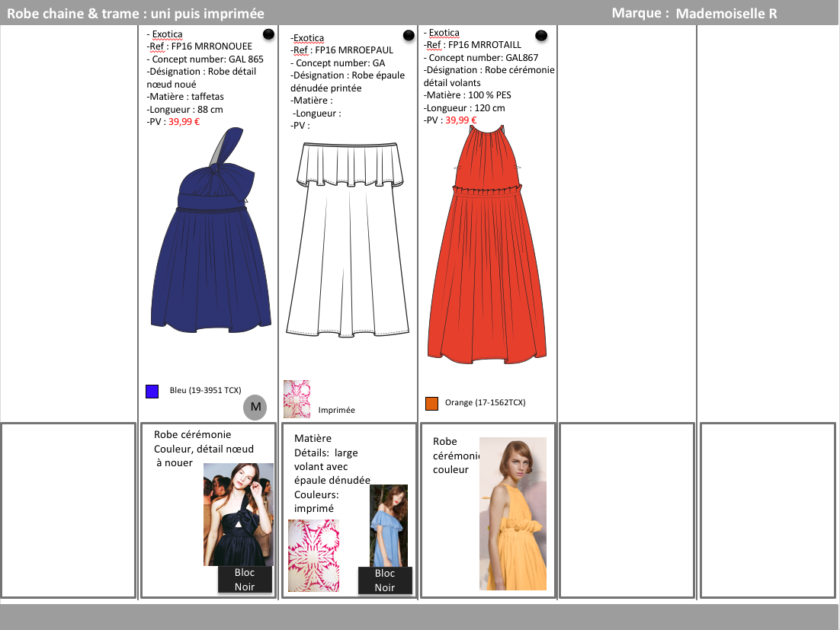Select 'Concept number: GAL867' line
Viewport: 840px width, 630px height.
(481, 58)
